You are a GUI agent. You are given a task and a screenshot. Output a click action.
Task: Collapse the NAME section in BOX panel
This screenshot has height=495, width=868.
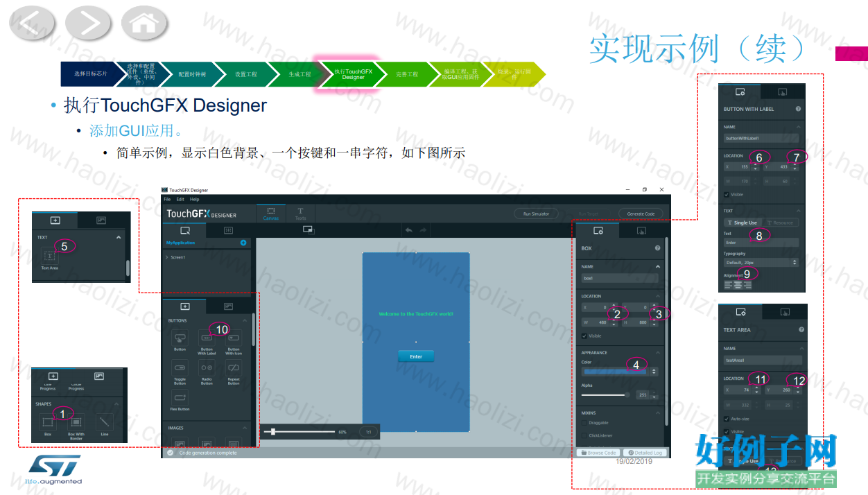658,266
